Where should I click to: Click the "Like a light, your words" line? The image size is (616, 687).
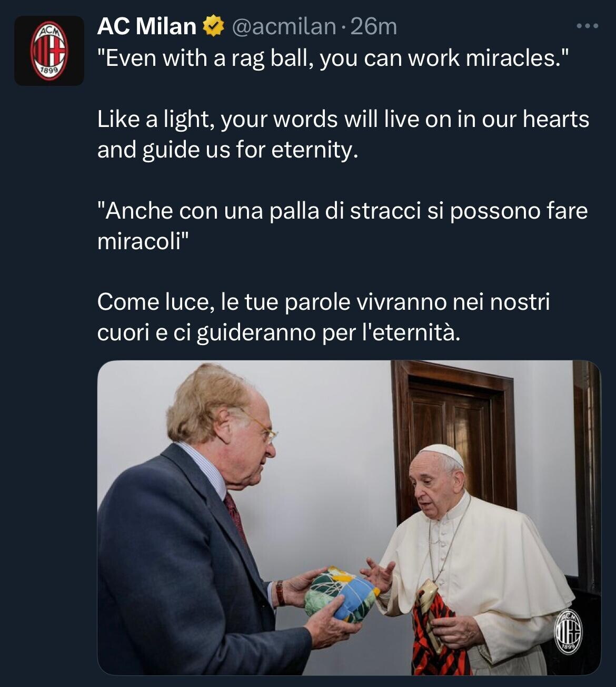(x=343, y=119)
